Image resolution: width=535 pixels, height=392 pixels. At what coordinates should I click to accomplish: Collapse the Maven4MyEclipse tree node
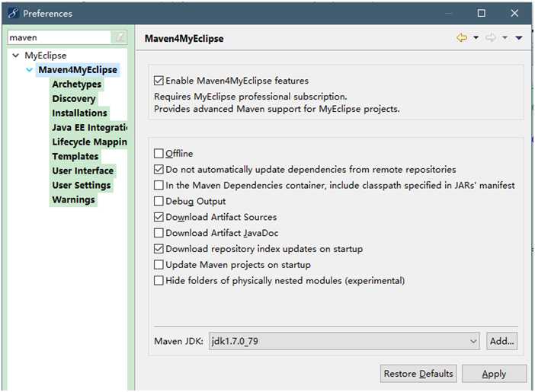coord(30,70)
